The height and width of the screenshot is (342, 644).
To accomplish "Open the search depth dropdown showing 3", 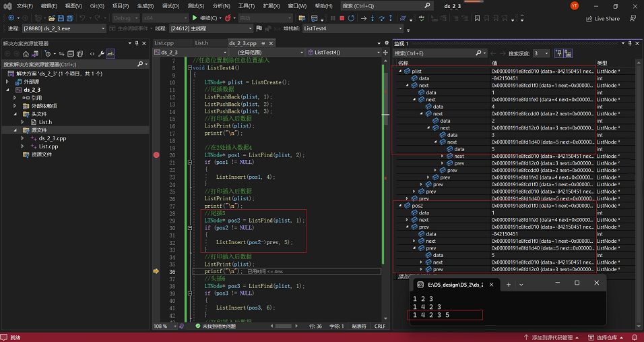I will click(541, 53).
